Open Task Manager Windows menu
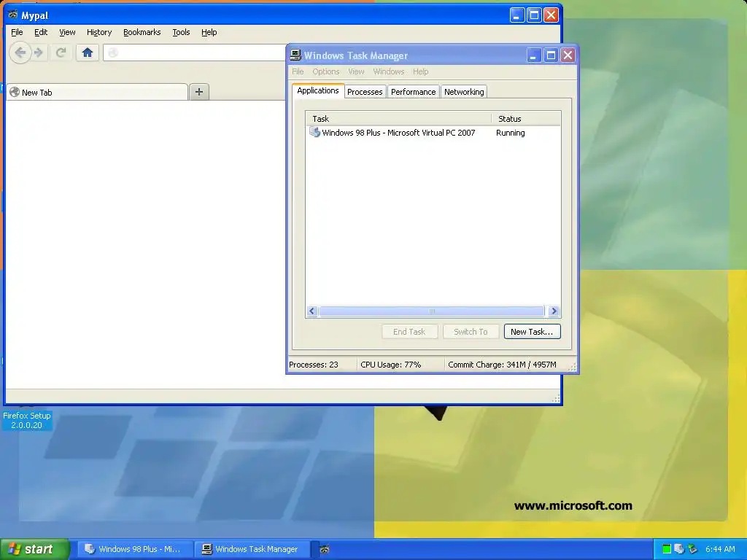Screen dimensions: 747x560 point(389,71)
